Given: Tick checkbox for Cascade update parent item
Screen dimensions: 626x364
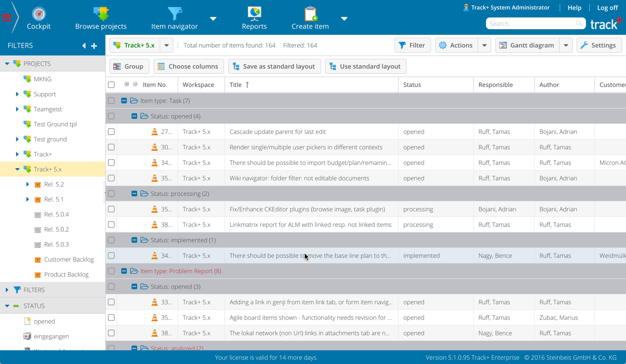Looking at the screenshot, I should point(111,132).
